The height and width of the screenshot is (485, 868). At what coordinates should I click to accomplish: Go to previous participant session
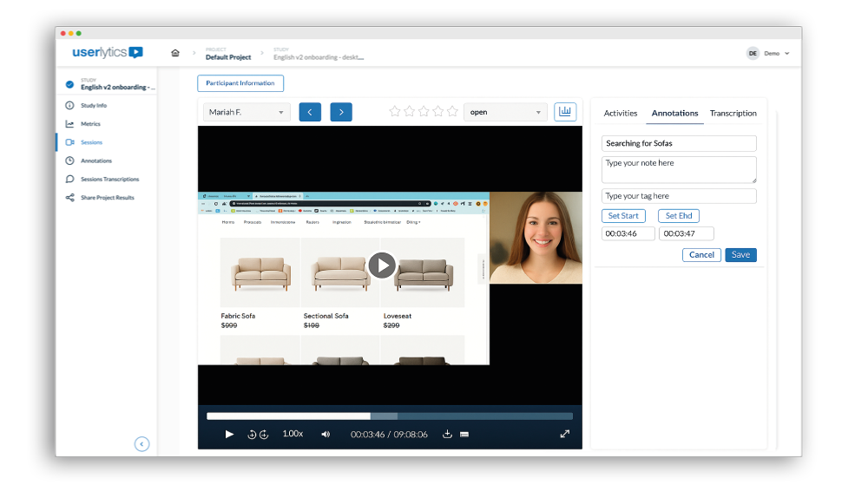(x=310, y=112)
